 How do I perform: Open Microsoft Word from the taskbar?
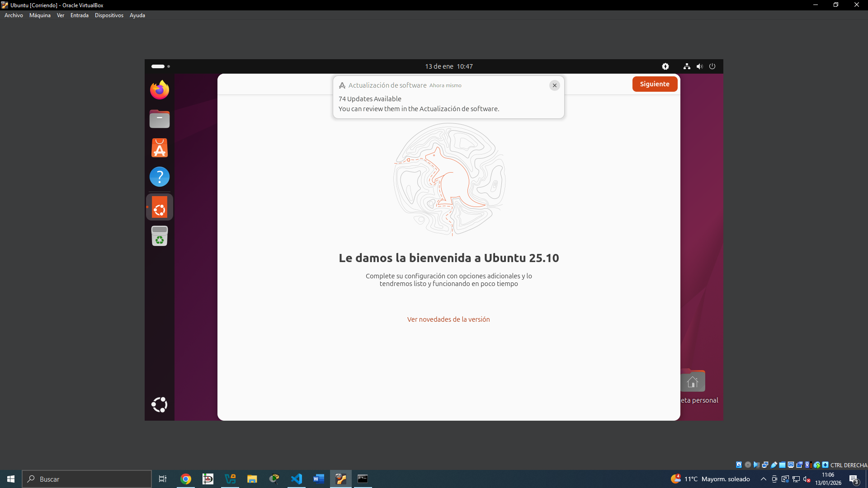[x=319, y=479]
